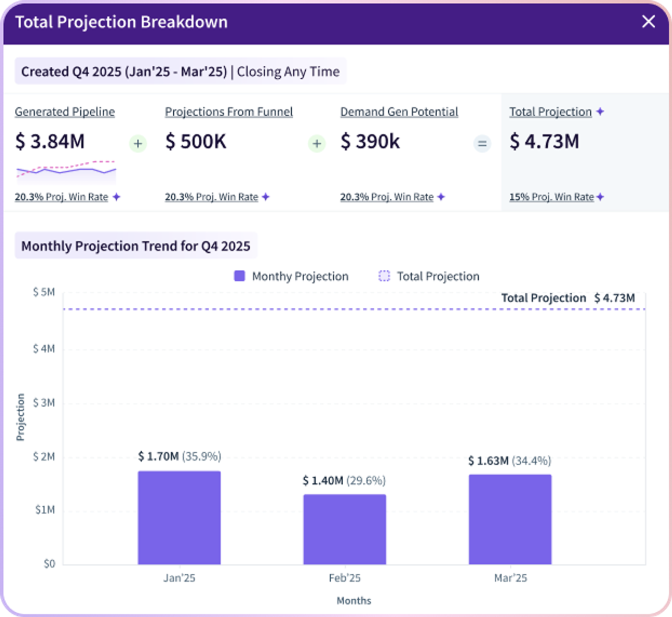
Task: Click the 'Created Q4 2025' filter summary text
Action: pos(180,72)
